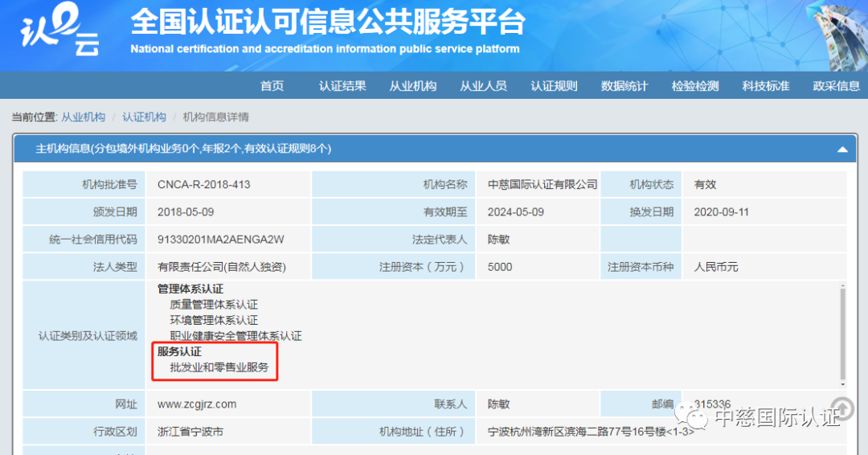This screenshot has height=455, width=868.
Task: Click the 认证机构 breadcrumb link
Action: (x=144, y=117)
